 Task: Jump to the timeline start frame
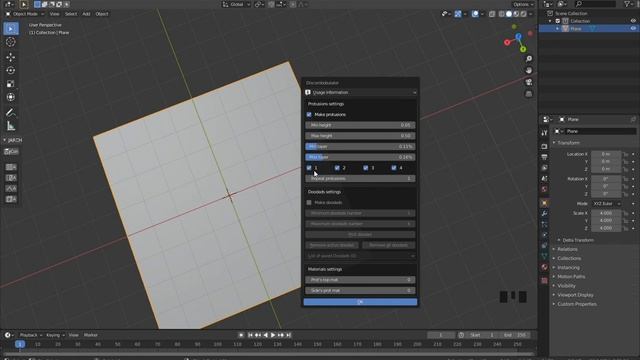coord(250,335)
